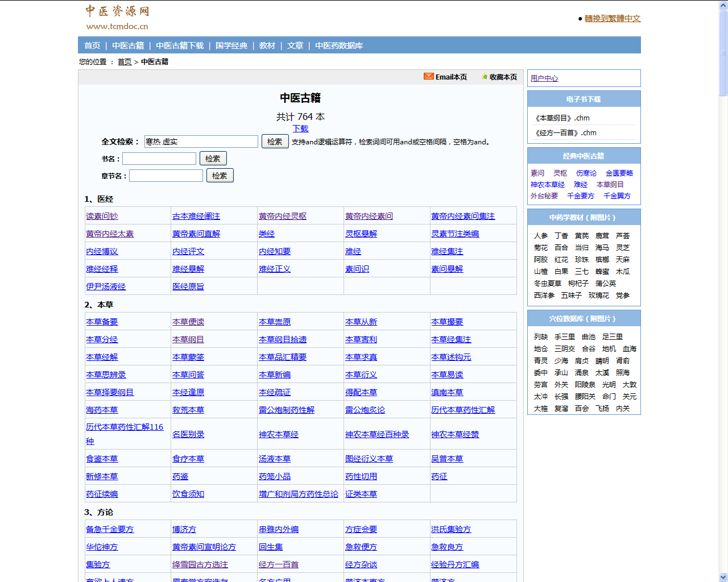Image resolution: width=728 pixels, height=582 pixels.
Task: Click the 轉換到繁體中文 link
Action: (613, 18)
